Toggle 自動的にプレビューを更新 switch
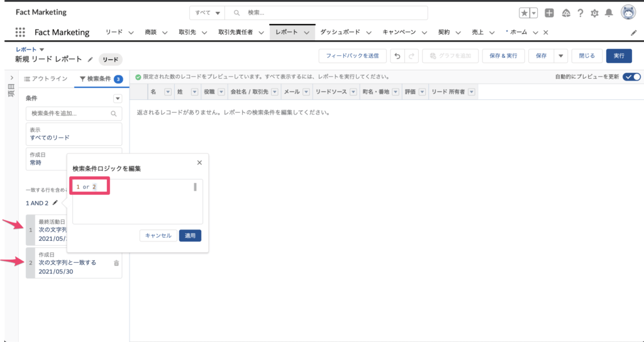644x342 pixels. (631, 77)
